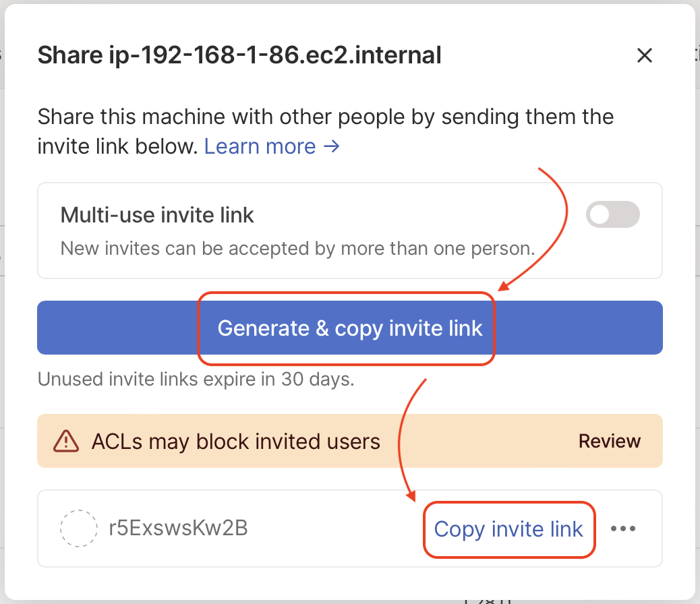Click the blue invite generation button
Screen dimensions: 700x604
349,328
